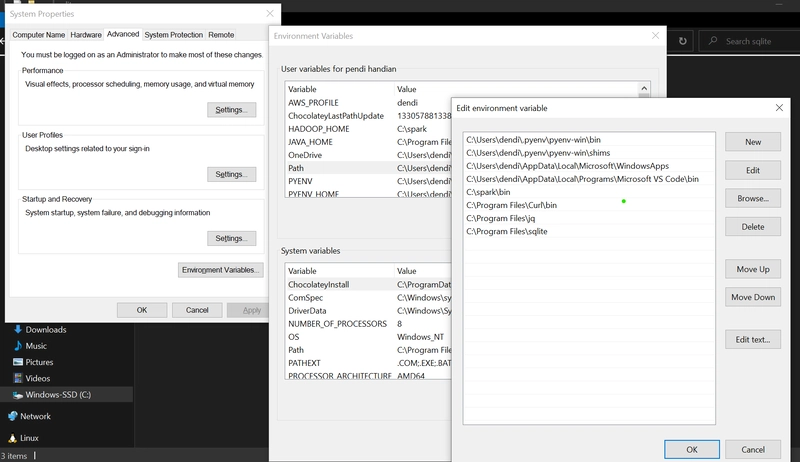Open the Network icon in sidebar
The height and width of the screenshot is (462, 800).
(13, 416)
